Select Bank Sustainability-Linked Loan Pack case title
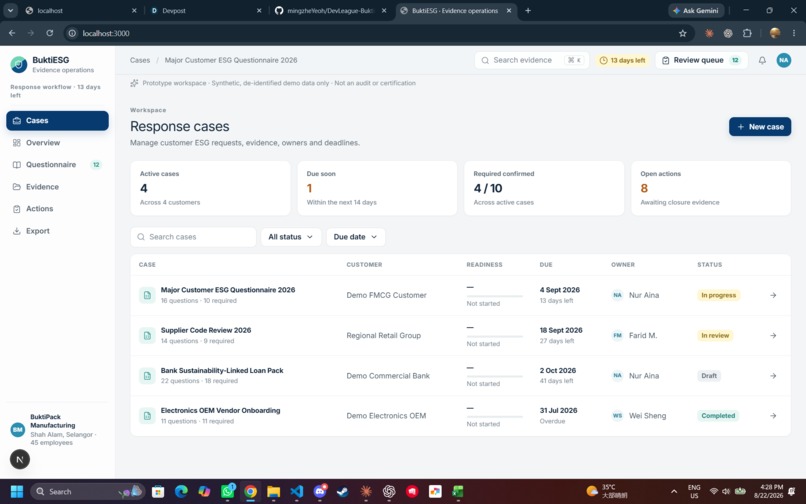 tap(222, 370)
